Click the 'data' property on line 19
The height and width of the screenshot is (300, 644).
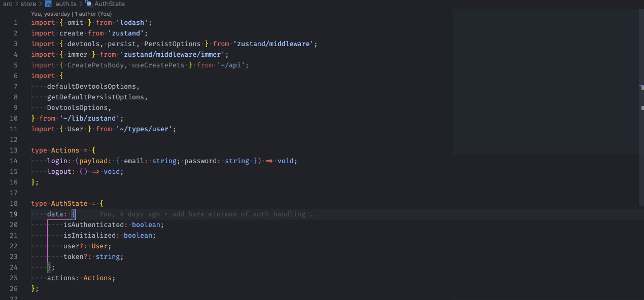pyautogui.click(x=55, y=214)
